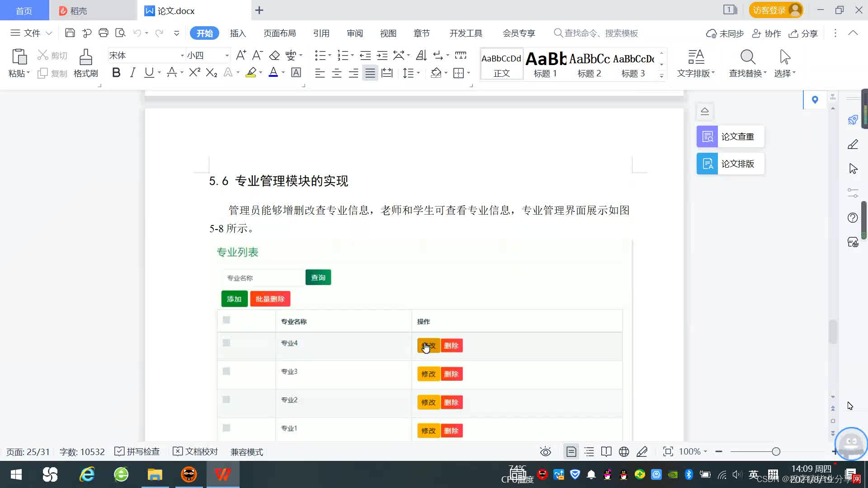Viewport: 868px width, 488px height.
Task: Click the center align icon
Action: pos(337,73)
